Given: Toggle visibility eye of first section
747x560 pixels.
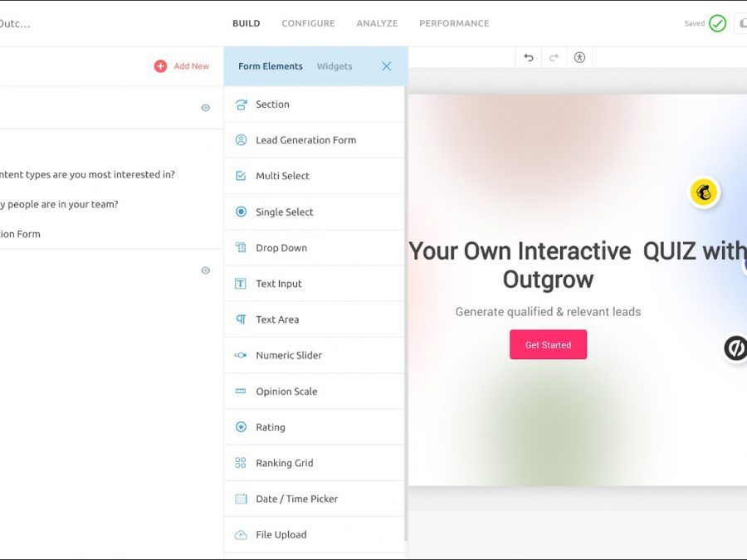Looking at the screenshot, I should (x=205, y=108).
